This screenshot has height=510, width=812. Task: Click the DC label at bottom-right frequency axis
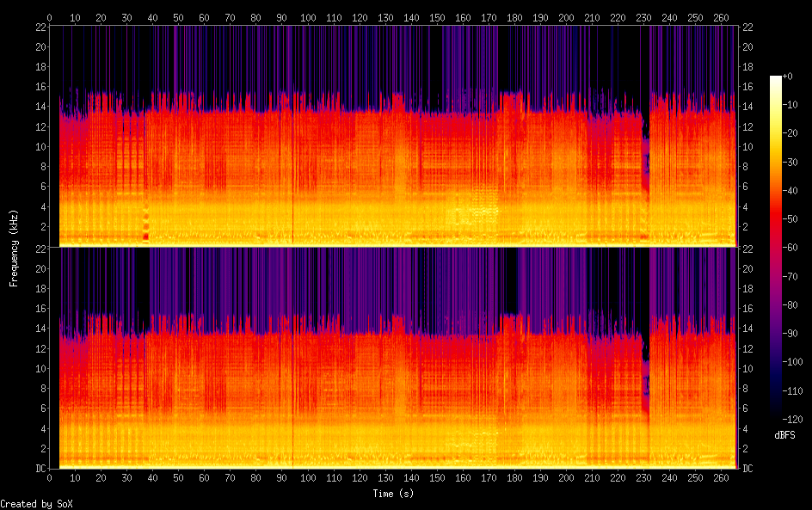point(748,469)
